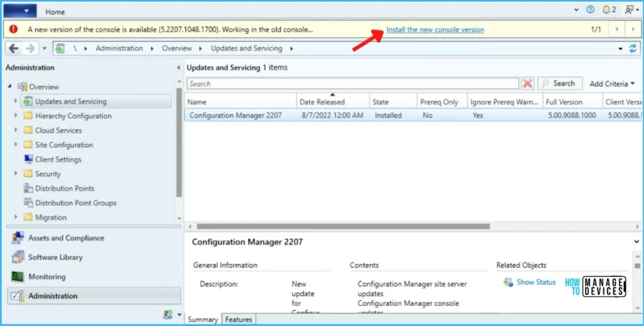Go to previous notification arrow
Image resolution: width=644 pixels, height=326 pixels.
pyautogui.click(x=617, y=30)
